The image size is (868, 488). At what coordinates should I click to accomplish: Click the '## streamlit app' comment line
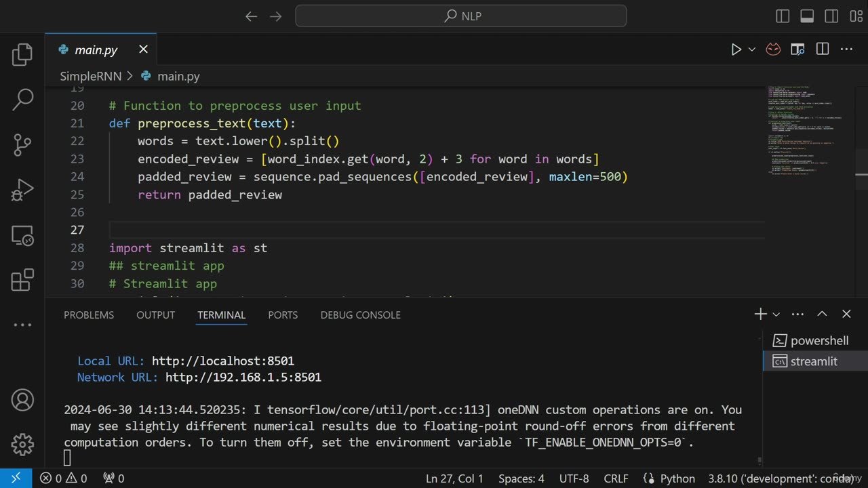tap(166, 266)
